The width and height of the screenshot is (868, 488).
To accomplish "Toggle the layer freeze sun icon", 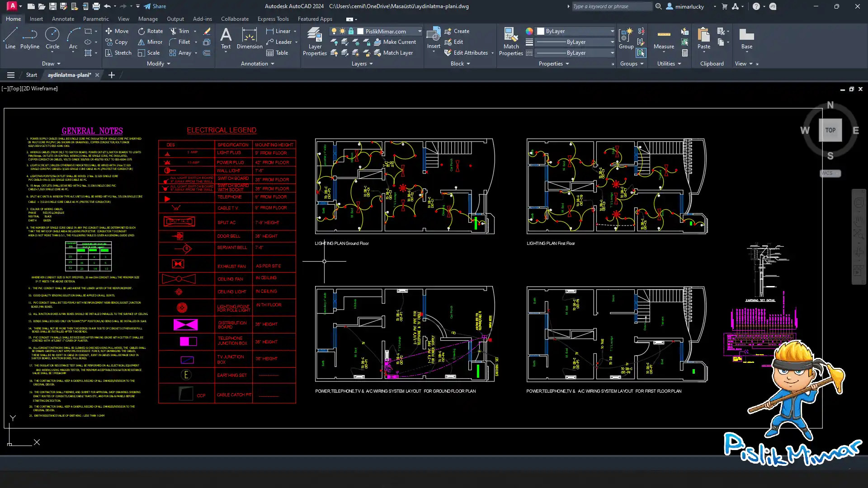I will click(342, 31).
